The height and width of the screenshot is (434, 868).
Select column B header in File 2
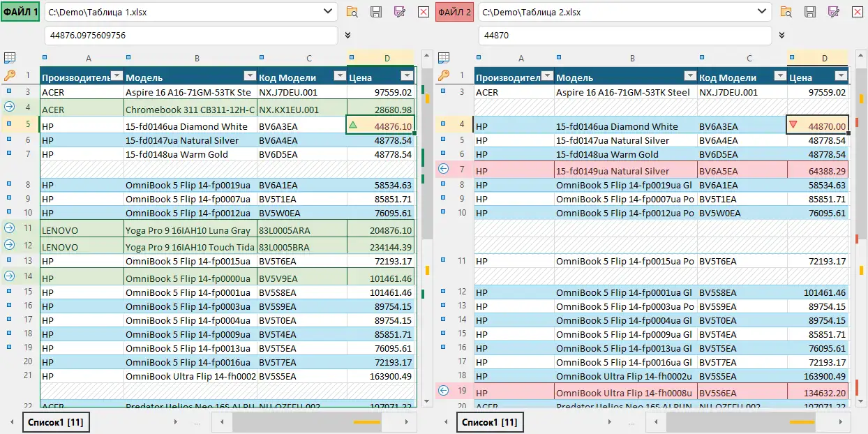632,59
